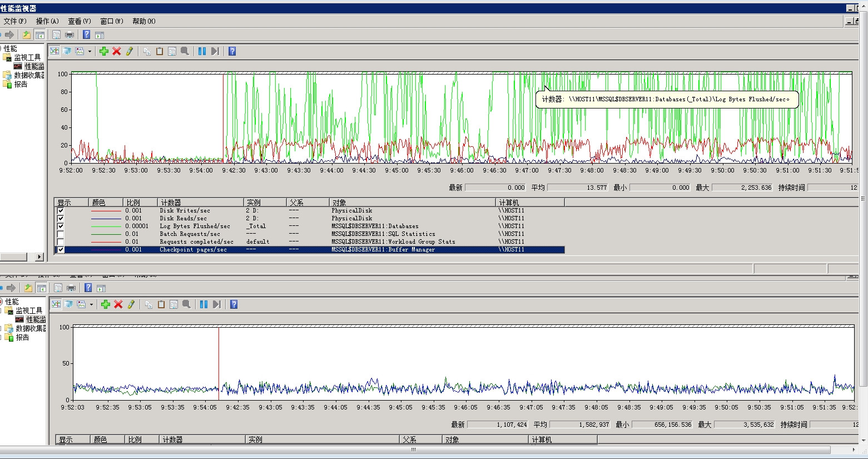This screenshot has width=868, height=459.
Task: Sort by 计数器 column header in upper counter list
Action: [200, 203]
